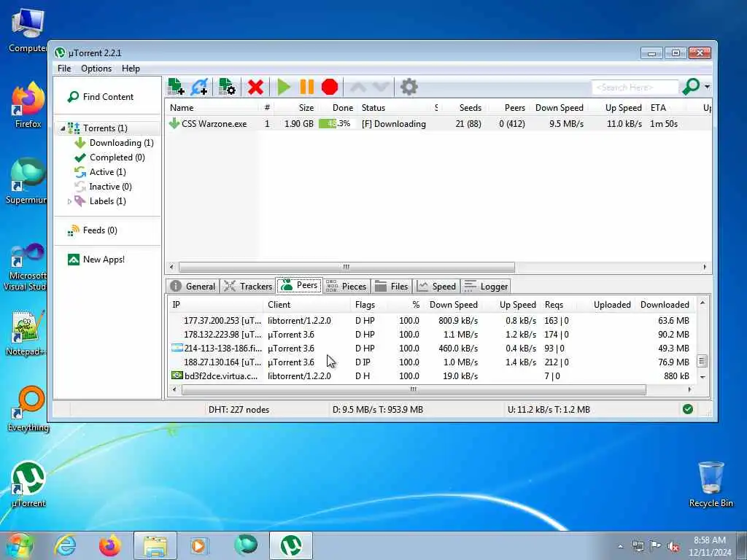Stop torrent with red stop icon
This screenshot has height=560, width=747.
point(330,87)
